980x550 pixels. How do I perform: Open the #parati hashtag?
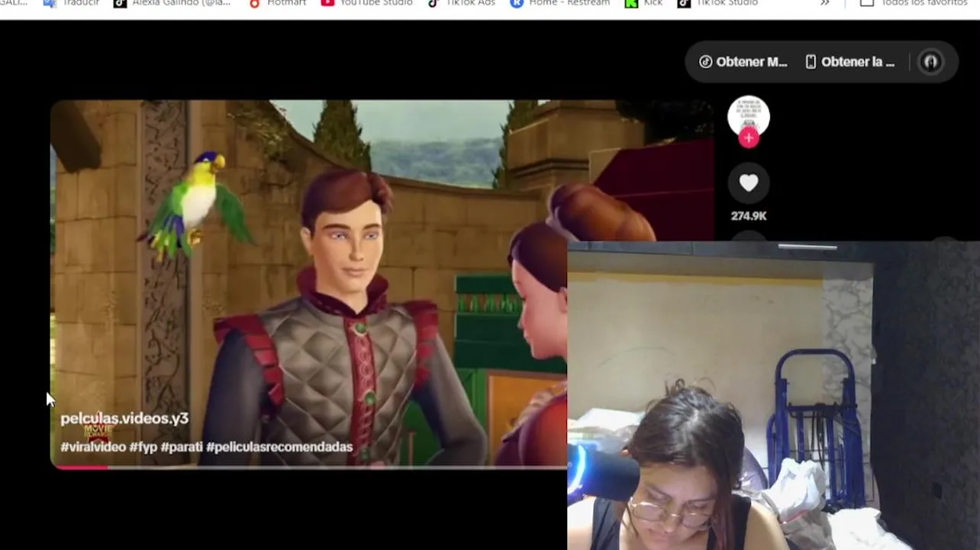tap(182, 447)
